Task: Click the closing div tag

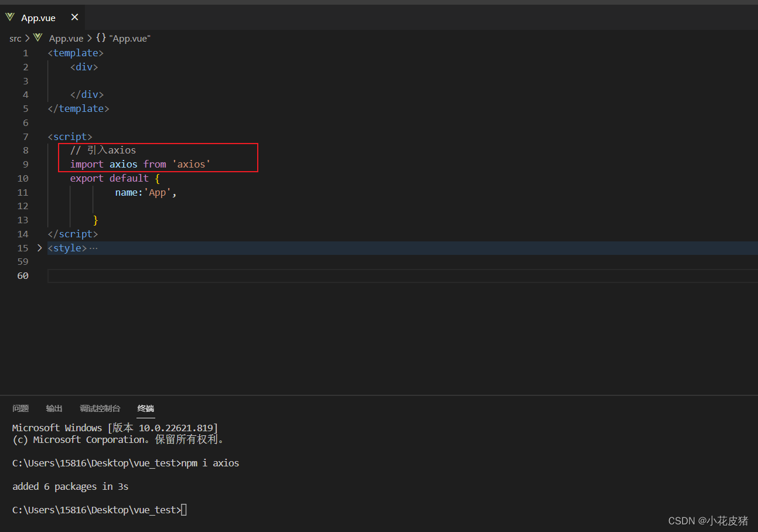Action: [87, 94]
